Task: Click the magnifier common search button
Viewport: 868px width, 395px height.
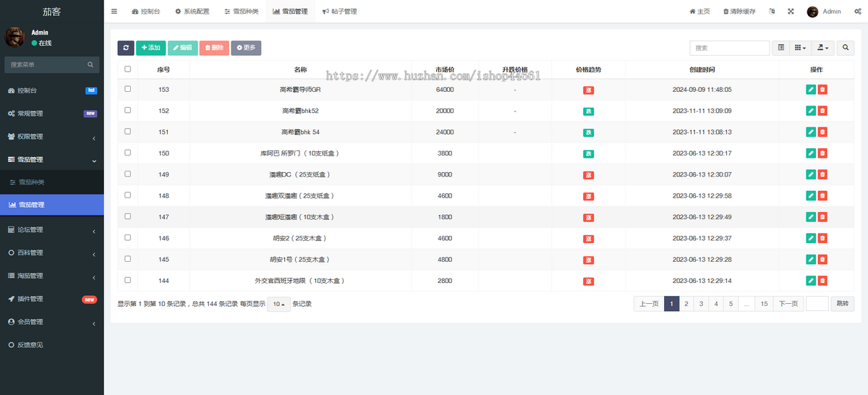Action: 846,48
